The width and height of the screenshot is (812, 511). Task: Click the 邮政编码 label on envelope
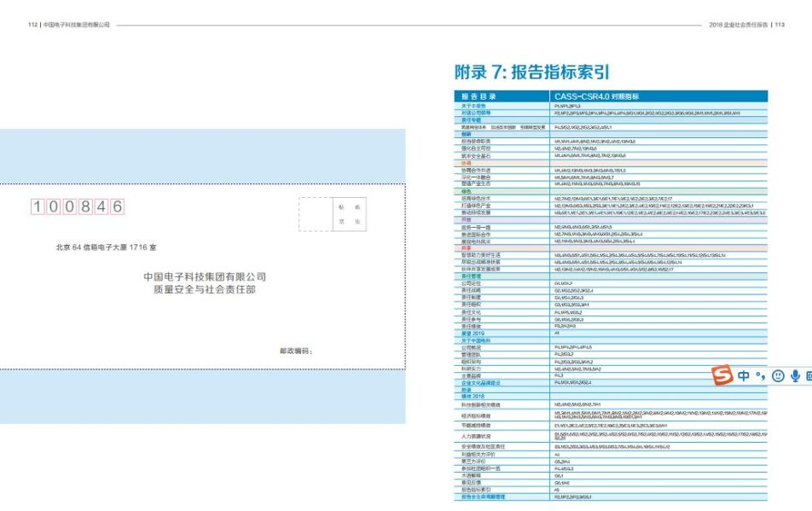(296, 351)
